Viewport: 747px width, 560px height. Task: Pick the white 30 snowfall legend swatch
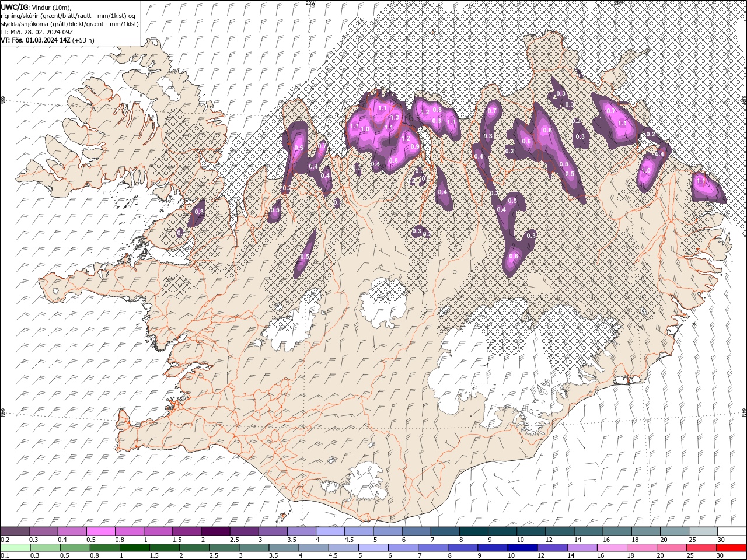732,531
